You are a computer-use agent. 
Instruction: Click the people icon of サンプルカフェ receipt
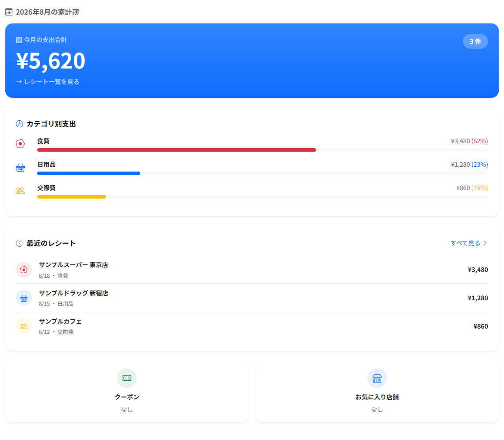click(24, 326)
